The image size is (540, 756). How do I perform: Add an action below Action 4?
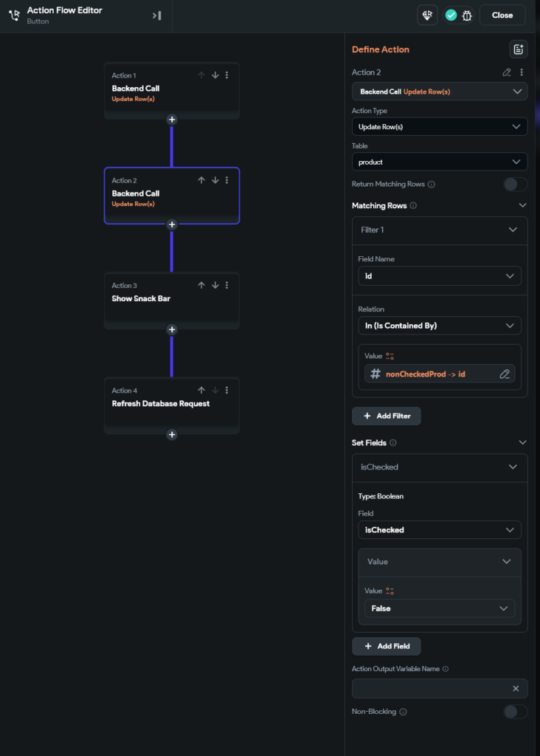(x=172, y=435)
